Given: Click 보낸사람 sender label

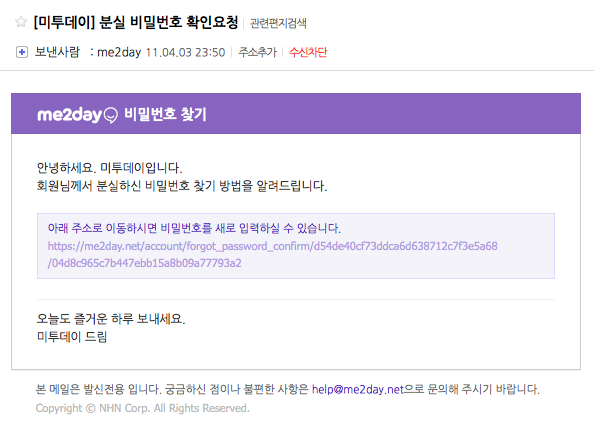Looking at the screenshot, I should pos(57,52).
